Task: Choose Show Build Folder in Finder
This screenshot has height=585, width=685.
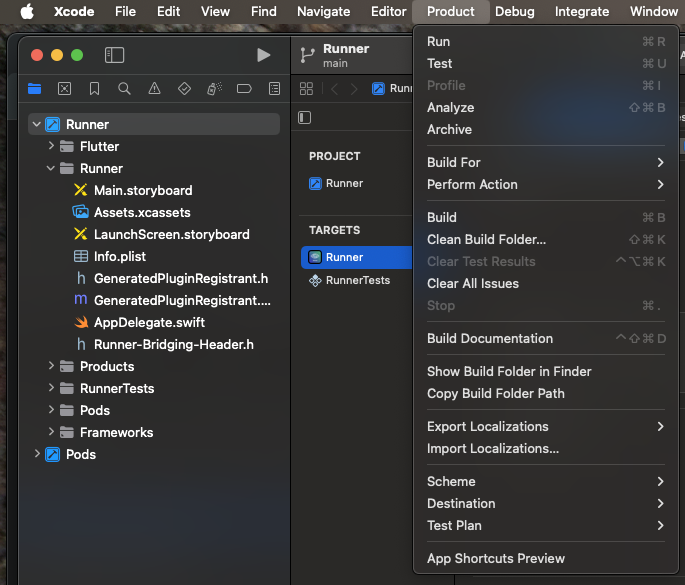Action: 546,372
